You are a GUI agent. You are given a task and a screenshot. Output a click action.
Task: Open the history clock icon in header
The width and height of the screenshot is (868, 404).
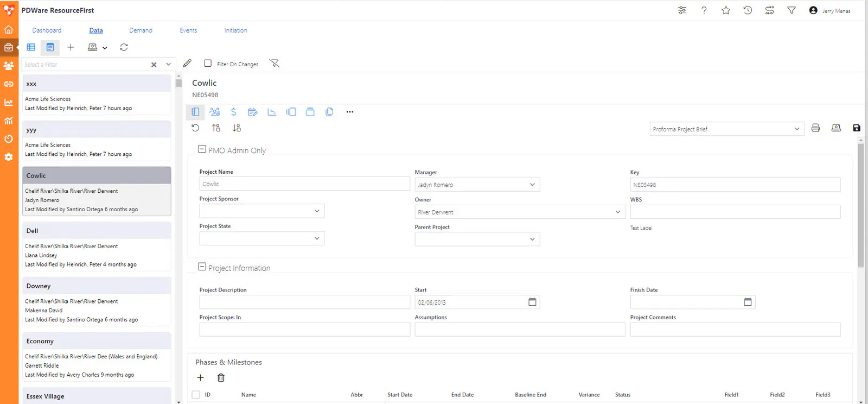(x=748, y=10)
